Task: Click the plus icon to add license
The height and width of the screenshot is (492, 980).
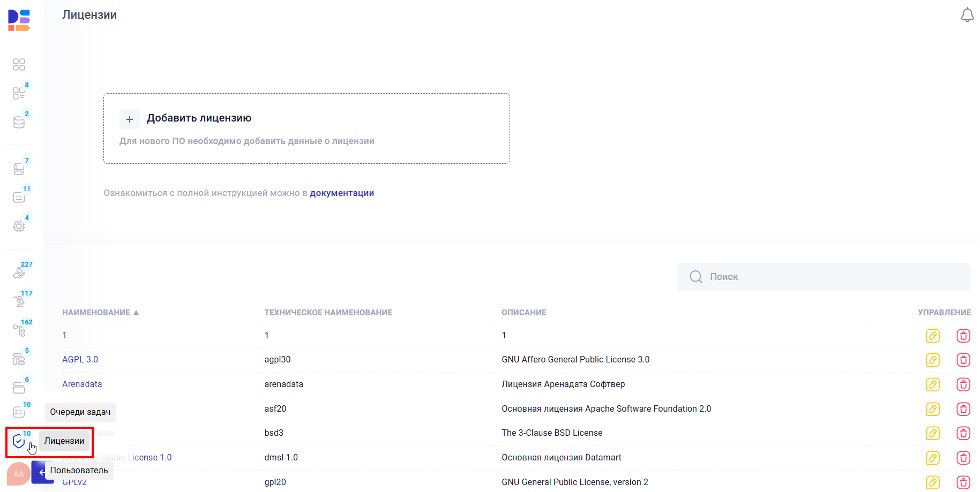Action: pyautogui.click(x=129, y=119)
